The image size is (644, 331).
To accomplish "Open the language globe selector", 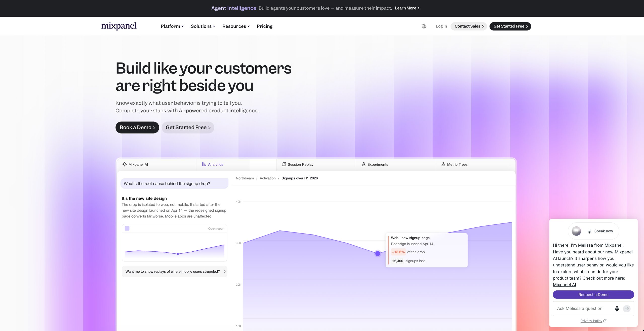I will click(424, 26).
